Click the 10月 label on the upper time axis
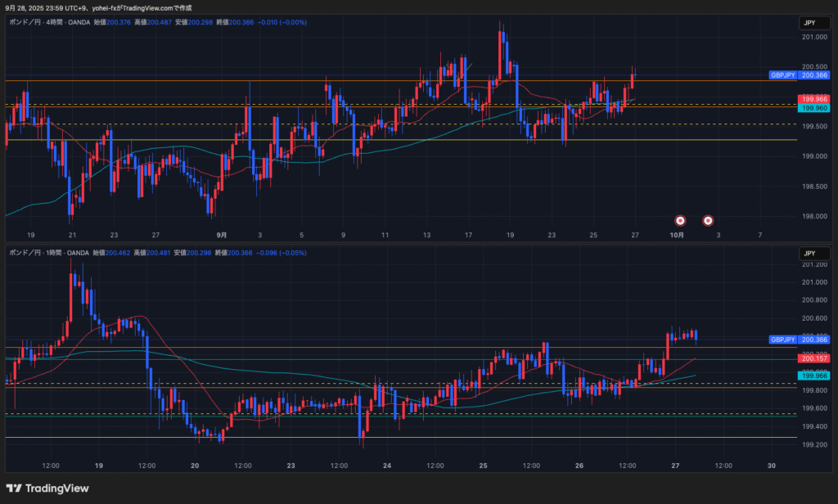This screenshot has height=504, width=838. [x=677, y=235]
